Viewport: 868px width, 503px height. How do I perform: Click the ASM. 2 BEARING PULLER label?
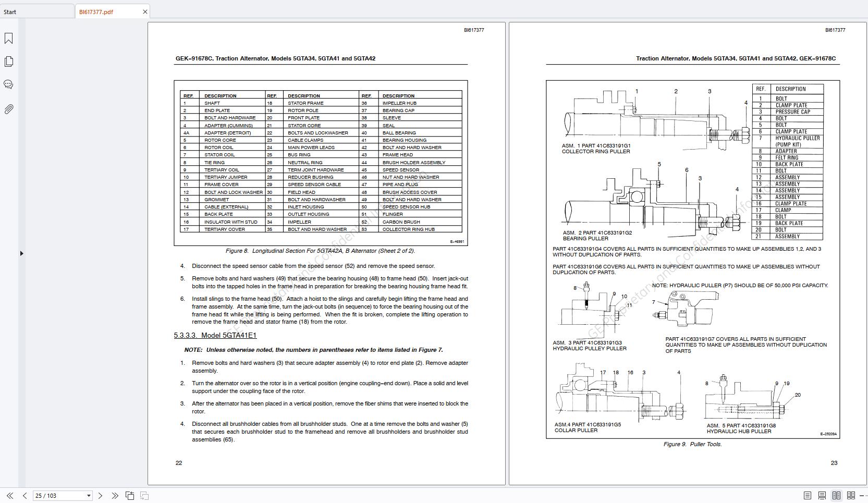point(597,236)
